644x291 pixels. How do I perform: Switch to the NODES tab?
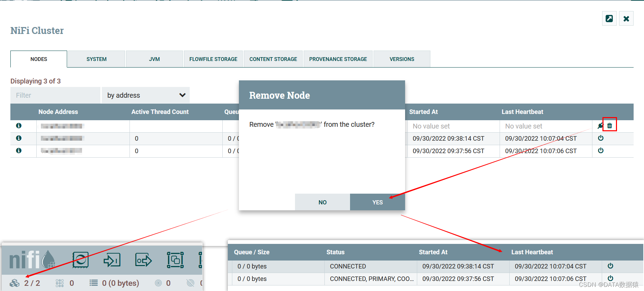coord(39,59)
